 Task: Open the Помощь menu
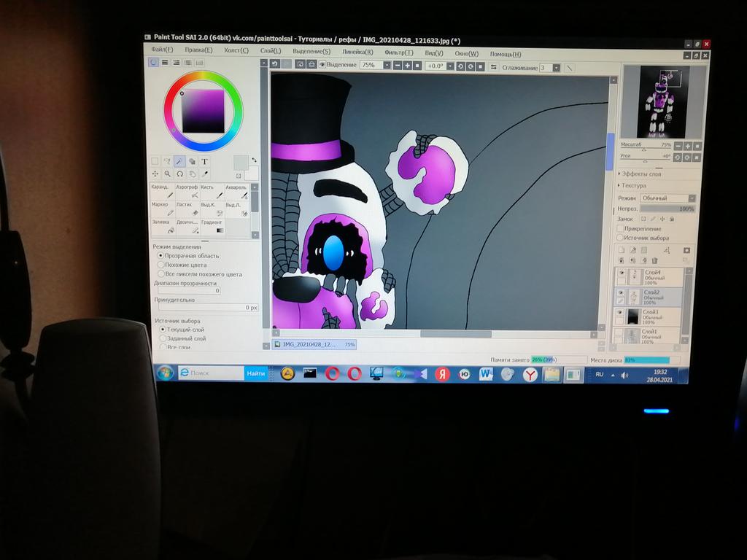(506, 54)
